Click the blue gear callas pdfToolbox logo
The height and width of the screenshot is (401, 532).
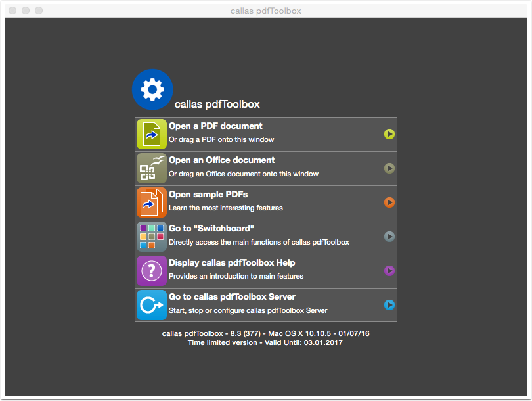(x=152, y=89)
